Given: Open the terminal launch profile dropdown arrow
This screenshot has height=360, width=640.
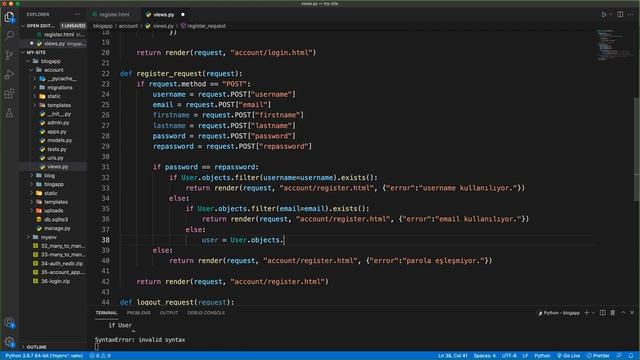Looking at the screenshot, I should [594, 313].
